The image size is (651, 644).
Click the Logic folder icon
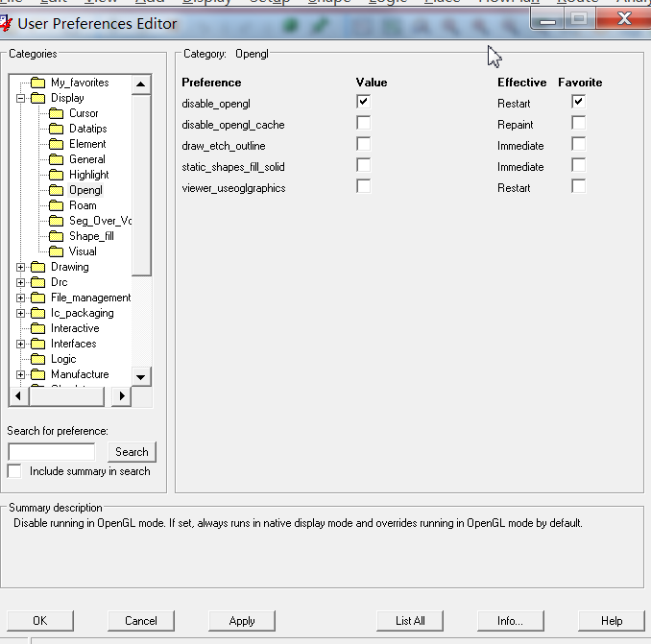point(37,359)
